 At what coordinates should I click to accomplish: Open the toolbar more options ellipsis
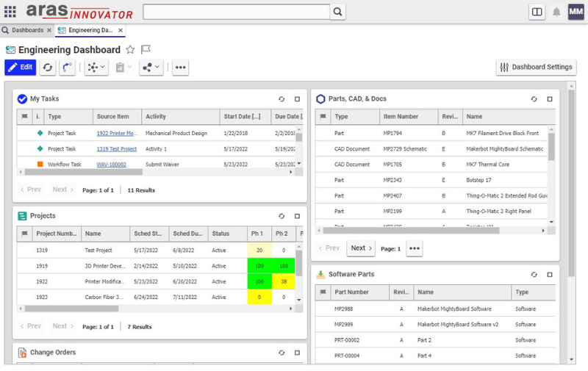click(180, 67)
